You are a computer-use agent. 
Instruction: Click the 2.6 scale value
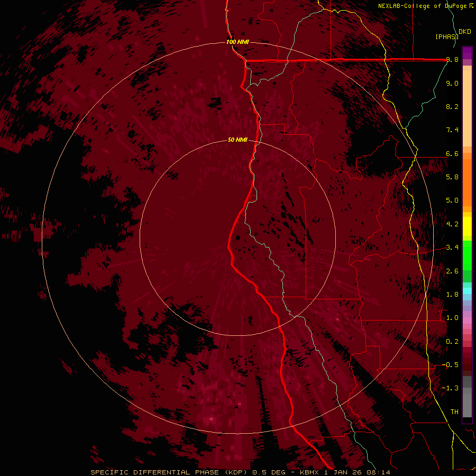452,271
